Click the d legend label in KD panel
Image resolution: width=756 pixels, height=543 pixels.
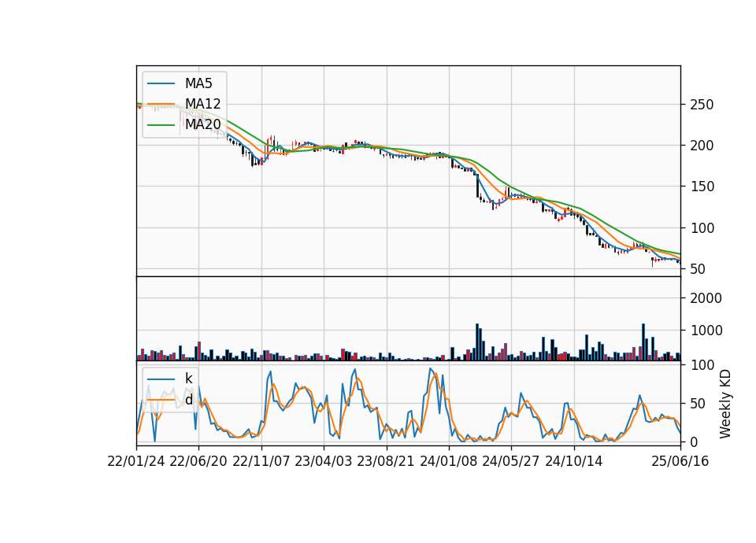click(188, 400)
